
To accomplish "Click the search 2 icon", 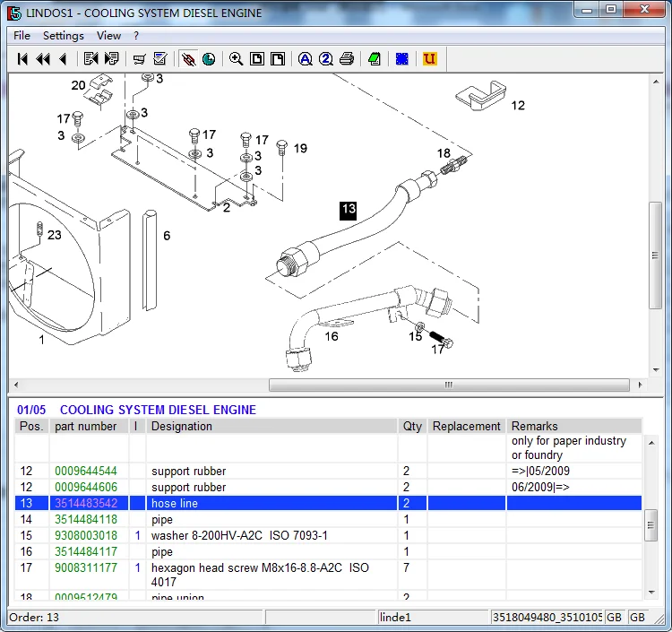I will pos(326,59).
